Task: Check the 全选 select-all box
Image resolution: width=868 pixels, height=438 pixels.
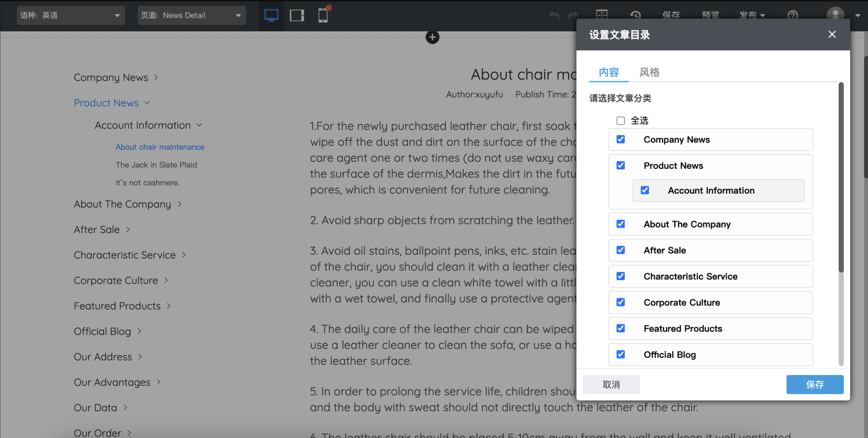Action: coord(621,121)
